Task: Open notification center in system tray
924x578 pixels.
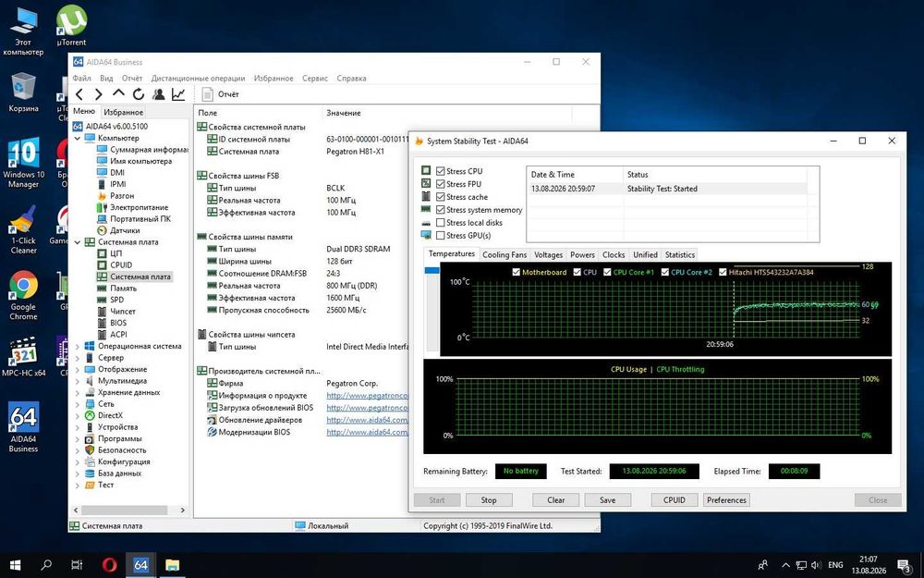Action: coord(905,565)
